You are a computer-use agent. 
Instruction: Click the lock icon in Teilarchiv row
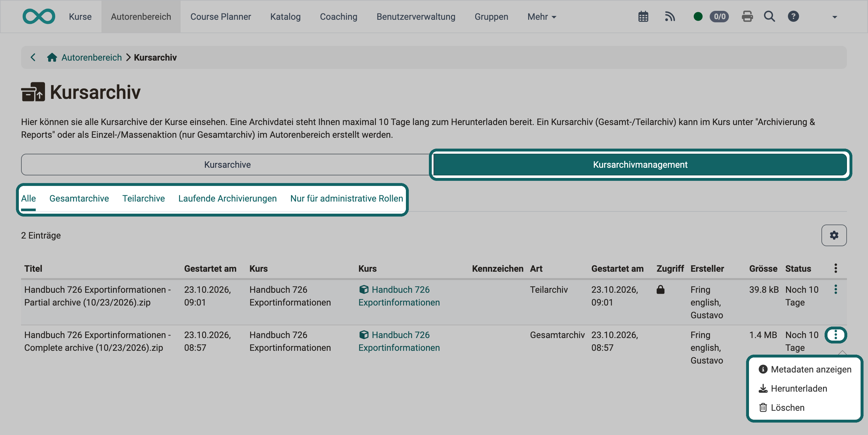[661, 289]
